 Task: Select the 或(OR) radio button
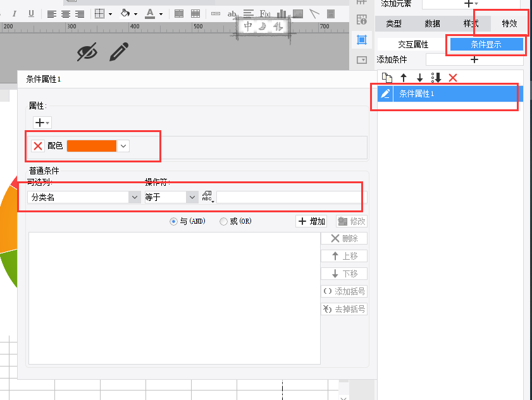coord(223,222)
